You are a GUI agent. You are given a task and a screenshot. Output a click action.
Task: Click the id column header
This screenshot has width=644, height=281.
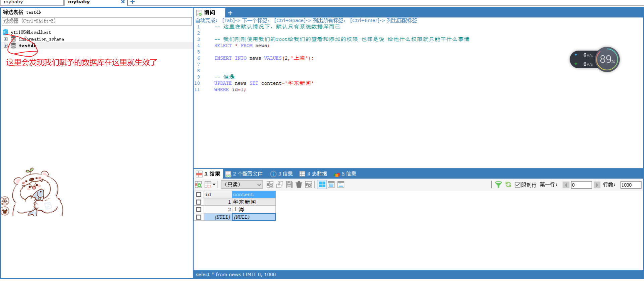pos(218,195)
